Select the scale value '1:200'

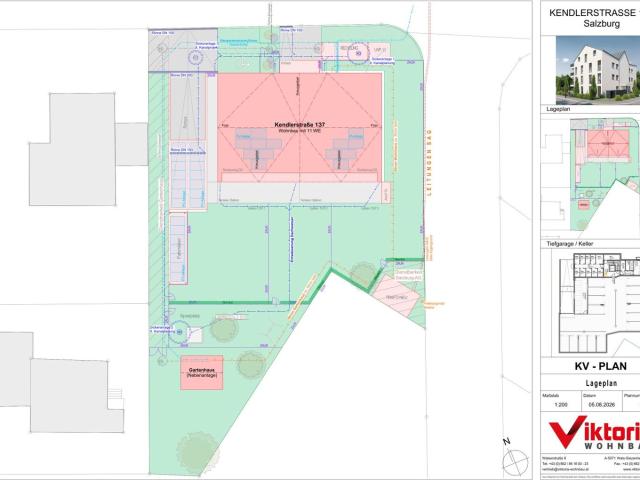click(x=560, y=405)
